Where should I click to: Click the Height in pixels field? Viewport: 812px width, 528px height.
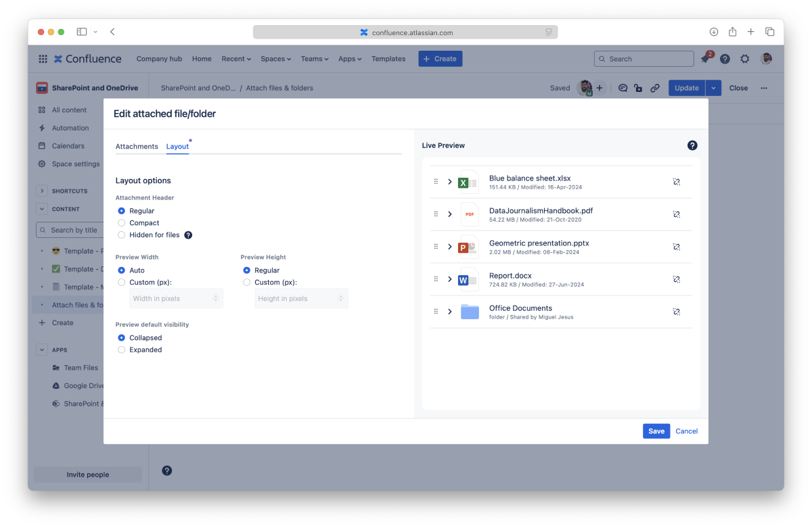point(298,298)
